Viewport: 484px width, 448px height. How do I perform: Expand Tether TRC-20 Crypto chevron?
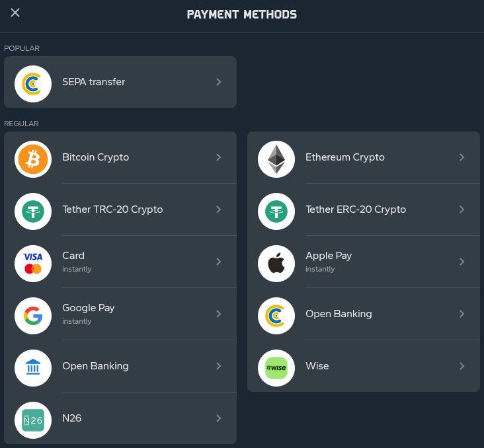pos(219,209)
